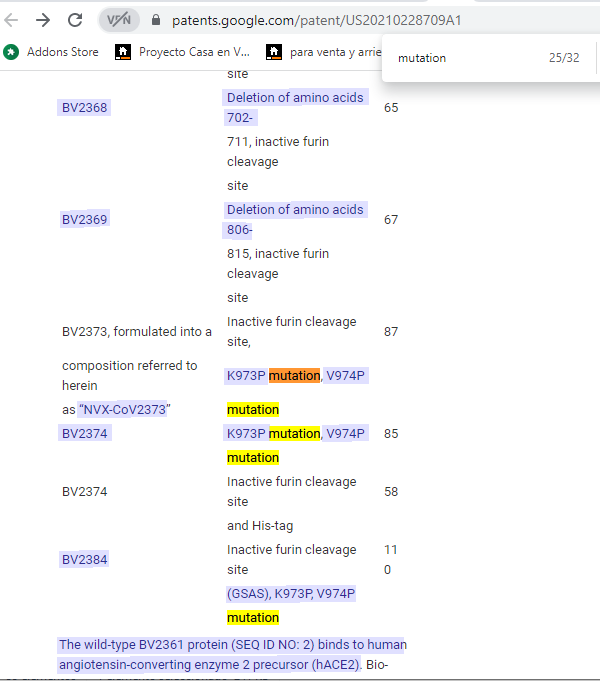Click the orange-highlighted current 'mutation' match
This screenshot has width=600, height=681.
click(x=294, y=375)
